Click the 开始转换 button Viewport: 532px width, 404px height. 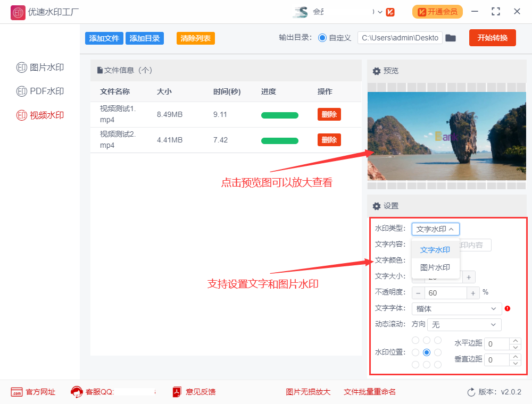click(x=492, y=38)
